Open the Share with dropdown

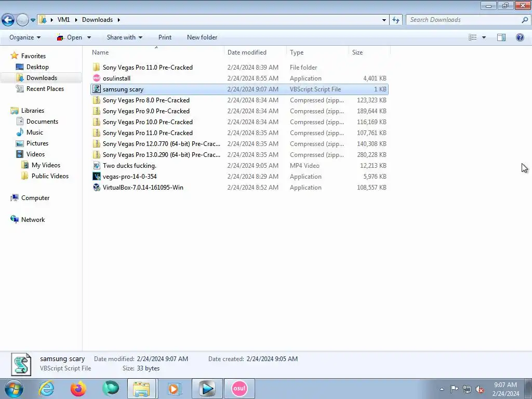click(x=125, y=37)
